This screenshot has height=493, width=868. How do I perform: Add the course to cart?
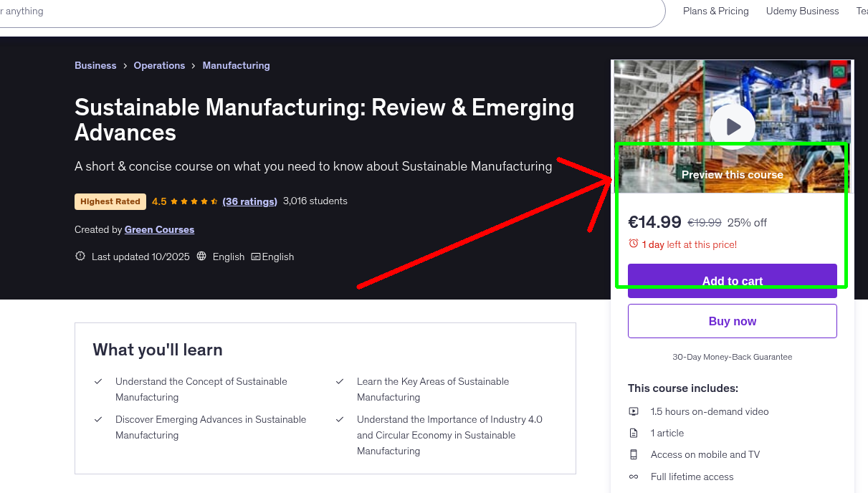pos(732,281)
